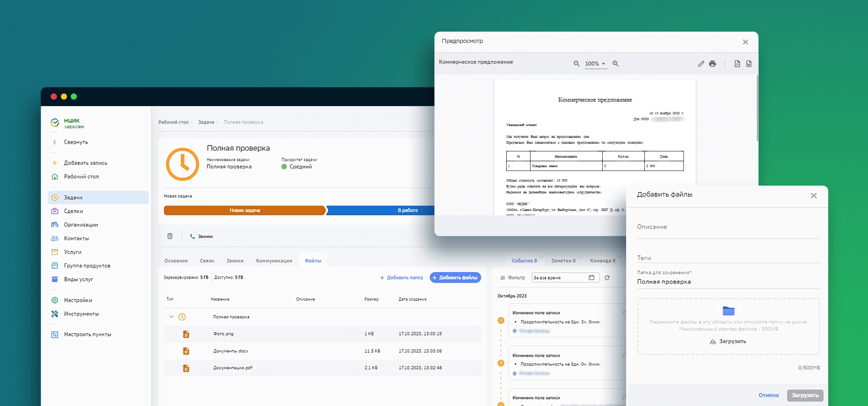The width and height of the screenshot is (868, 406).
Task: Delete the task with the trash icon
Action: 170,236
